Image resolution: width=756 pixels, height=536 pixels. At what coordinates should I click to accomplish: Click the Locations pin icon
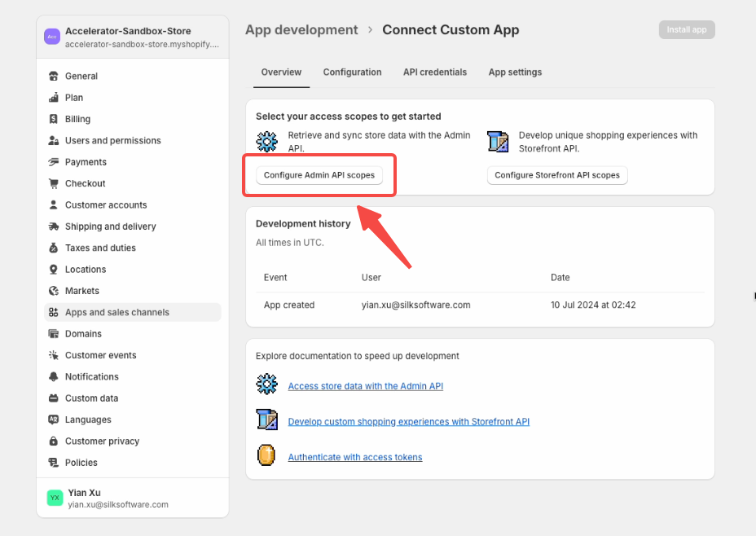coord(54,270)
